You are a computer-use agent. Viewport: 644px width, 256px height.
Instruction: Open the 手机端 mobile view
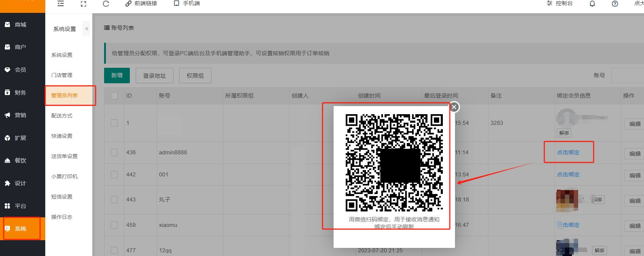[x=187, y=3]
